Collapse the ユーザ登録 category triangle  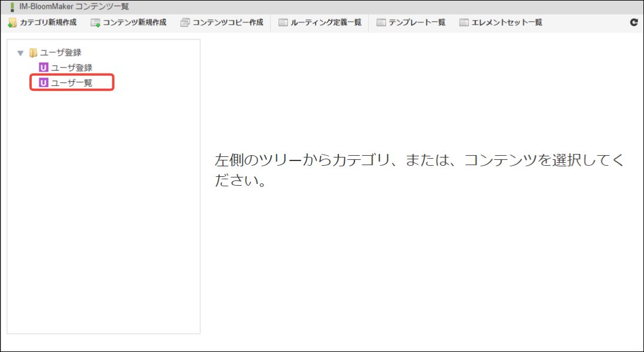click(21, 53)
